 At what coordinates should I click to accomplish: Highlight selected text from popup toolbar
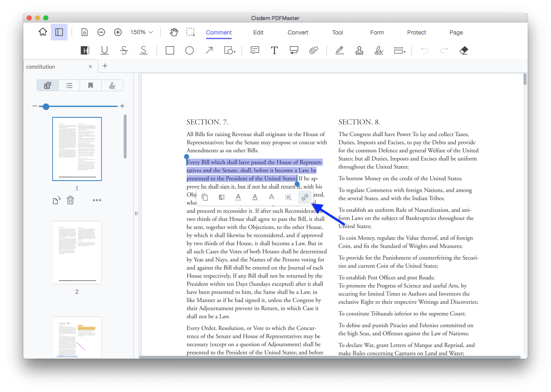pyautogui.click(x=222, y=197)
